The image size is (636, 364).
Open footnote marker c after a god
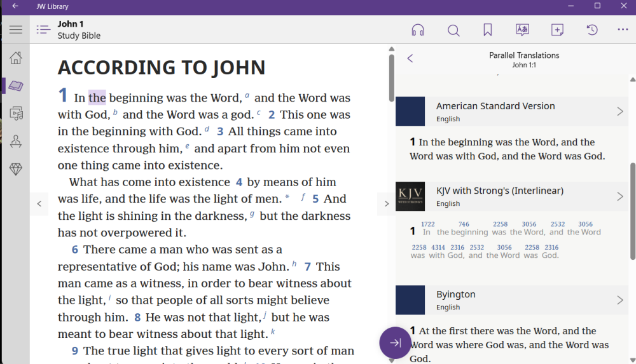click(x=258, y=112)
